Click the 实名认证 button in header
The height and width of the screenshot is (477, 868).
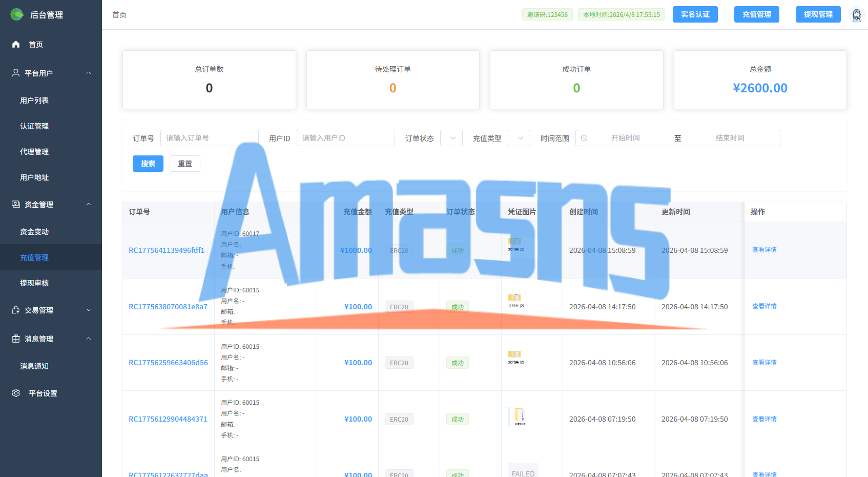[x=695, y=14]
